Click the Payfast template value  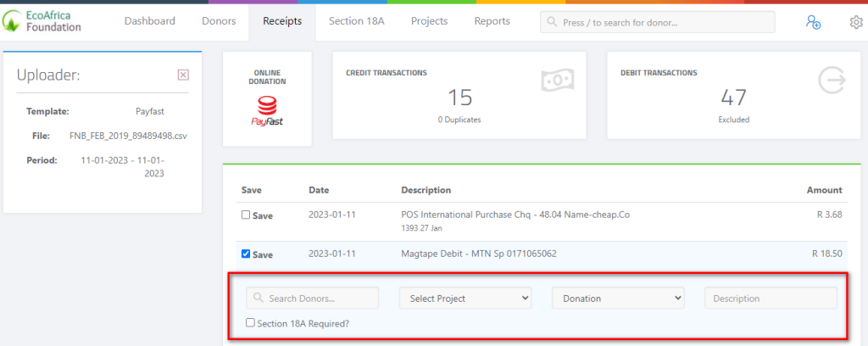click(149, 111)
